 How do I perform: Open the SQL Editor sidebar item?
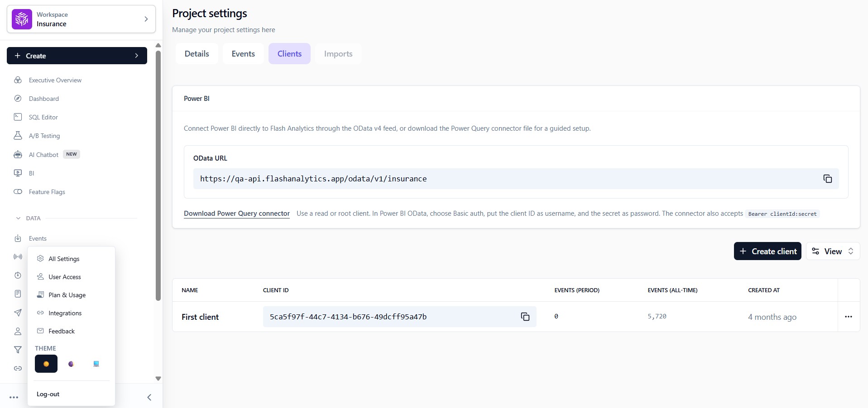[43, 117]
